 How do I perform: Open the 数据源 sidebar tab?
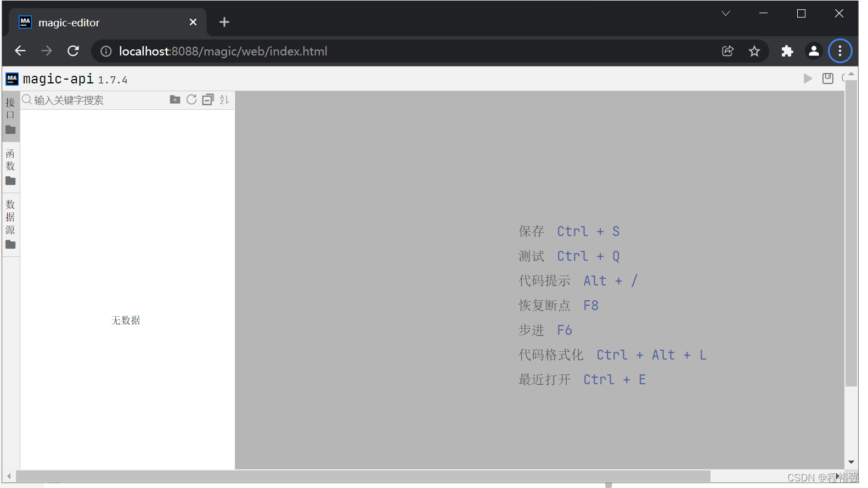click(x=10, y=224)
